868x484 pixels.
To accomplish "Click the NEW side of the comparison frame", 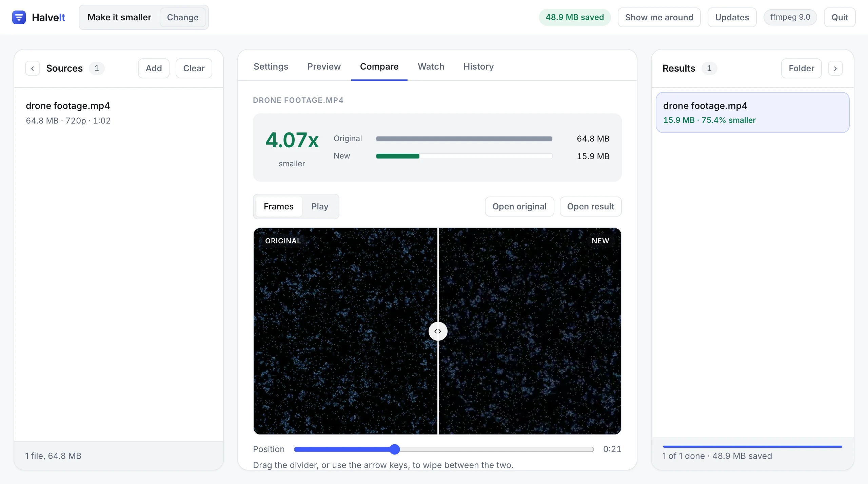I will 530,331.
